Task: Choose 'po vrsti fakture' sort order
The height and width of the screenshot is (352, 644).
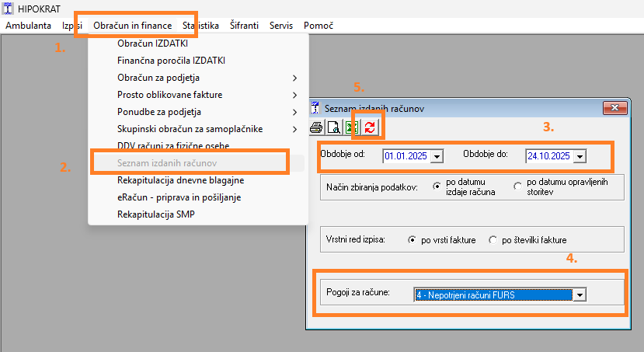Action: pyautogui.click(x=412, y=241)
